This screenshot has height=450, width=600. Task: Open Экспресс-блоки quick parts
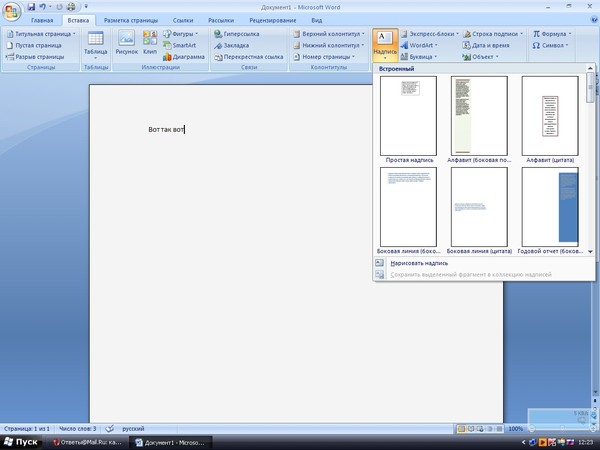[x=429, y=34]
